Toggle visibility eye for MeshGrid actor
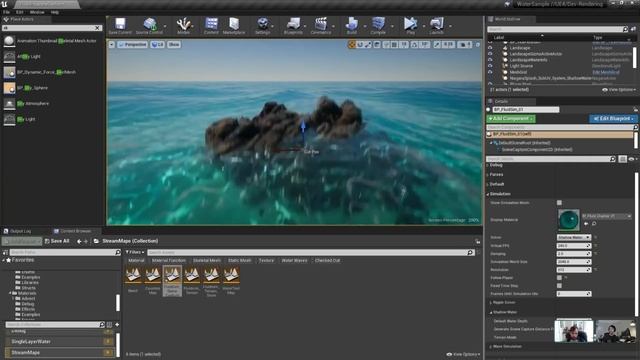This screenshot has width=640, height=360. coord(490,72)
